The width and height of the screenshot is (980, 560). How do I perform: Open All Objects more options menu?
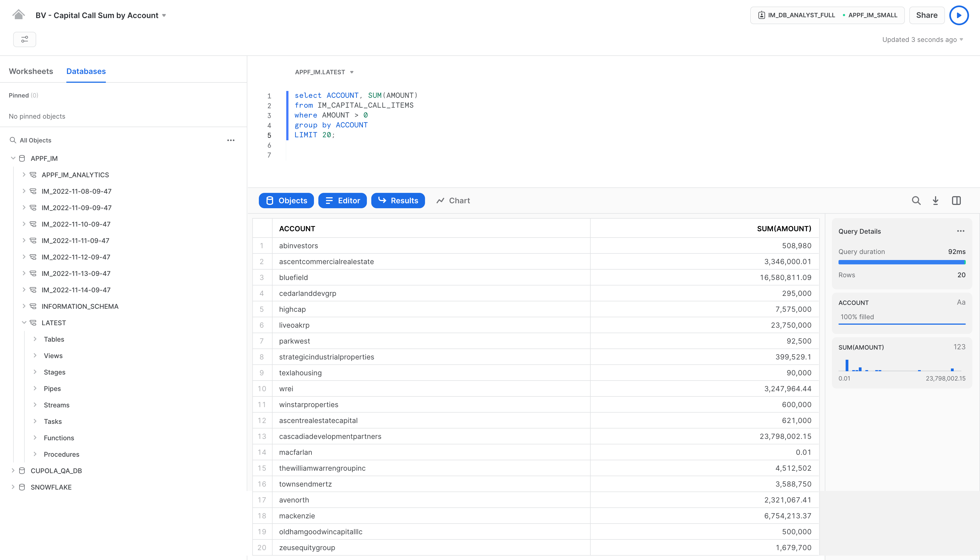tap(231, 140)
